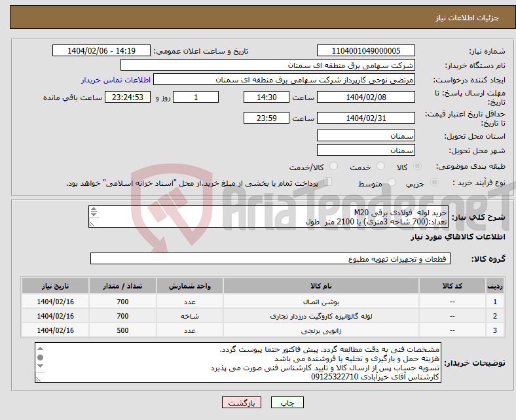516x420 pixels.
Task: Choose the جزیی purchase type radio
Action: point(434,183)
